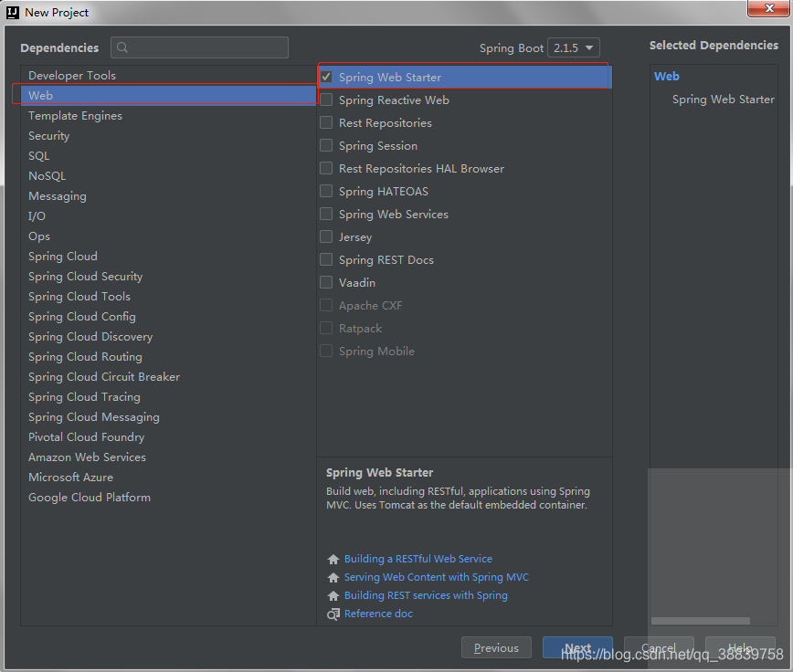Viewport: 793px width, 672px height.
Task: Check the Jersey checkbox
Action: 326,236
